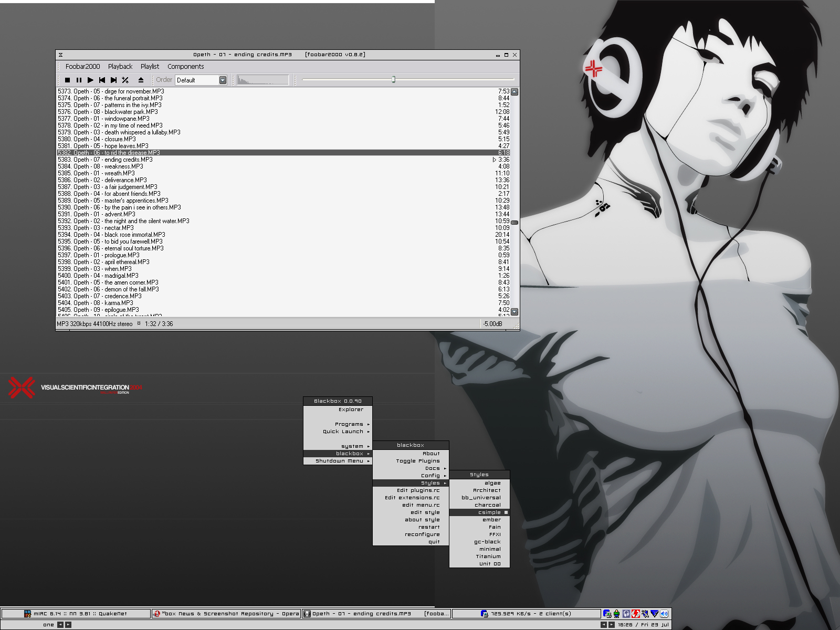The height and width of the screenshot is (630, 840).
Task: Click the tray speaker volume icon
Action: click(x=665, y=613)
